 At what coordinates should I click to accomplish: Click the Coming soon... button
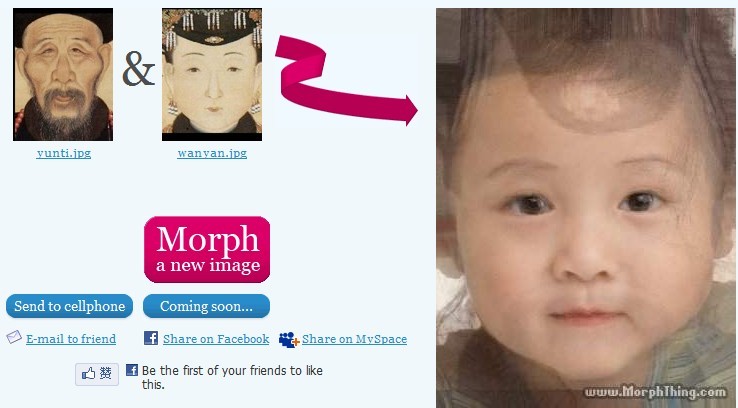[206, 306]
